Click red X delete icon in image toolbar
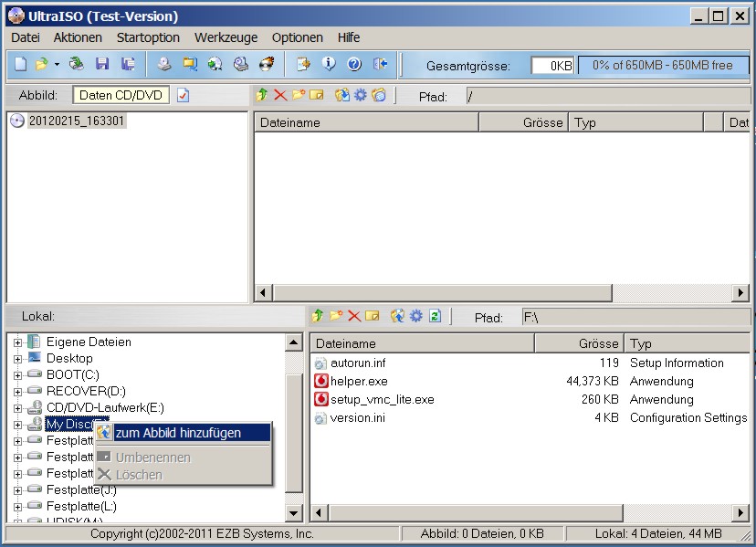The image size is (756, 547). [x=280, y=95]
